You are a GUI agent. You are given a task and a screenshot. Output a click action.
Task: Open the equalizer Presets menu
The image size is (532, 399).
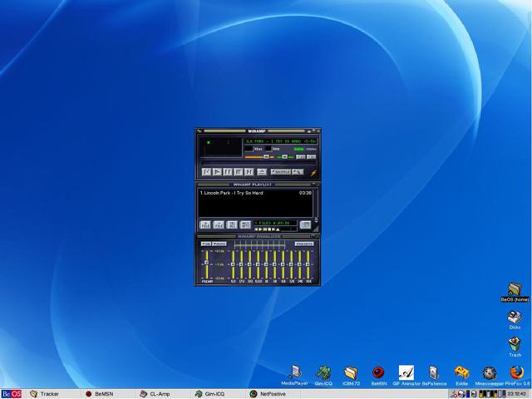click(x=304, y=244)
